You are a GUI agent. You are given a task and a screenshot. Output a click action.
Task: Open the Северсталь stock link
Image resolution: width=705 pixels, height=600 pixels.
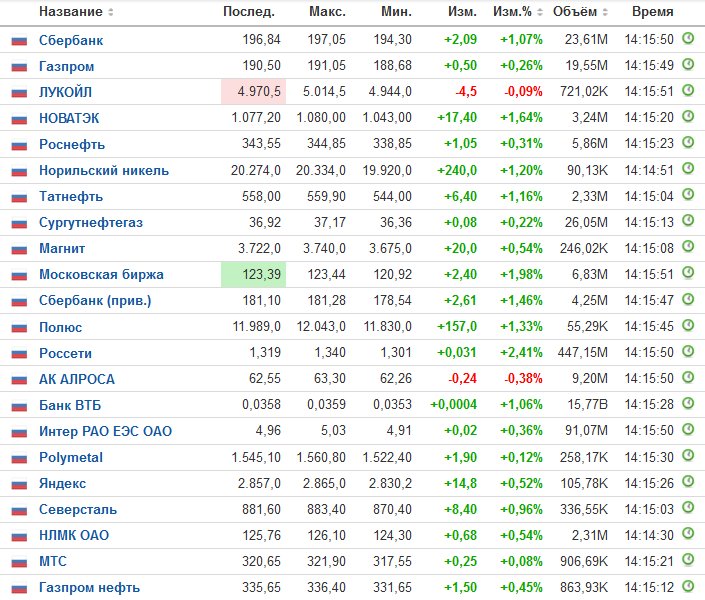(x=78, y=510)
